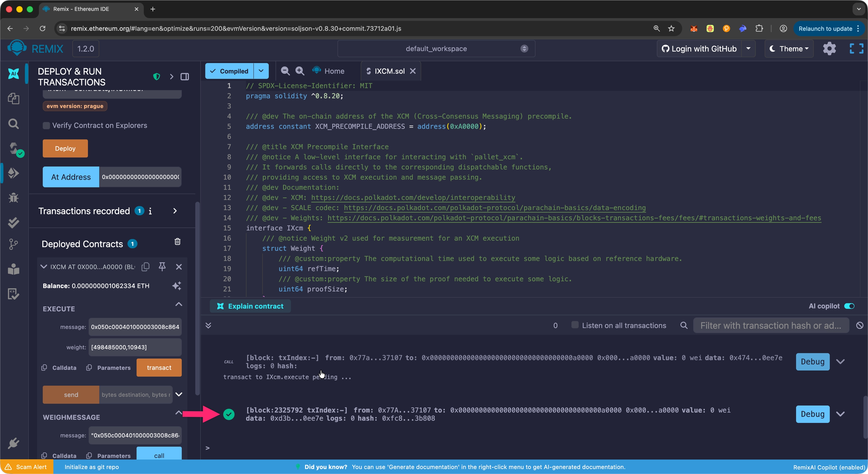
Task: Expand the send function parameters
Action: coord(179,394)
